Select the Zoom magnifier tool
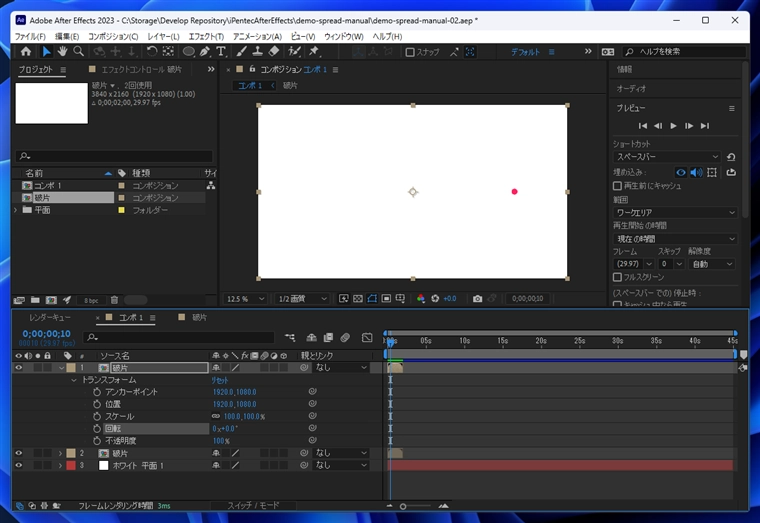The height and width of the screenshot is (523, 760). 78,51
